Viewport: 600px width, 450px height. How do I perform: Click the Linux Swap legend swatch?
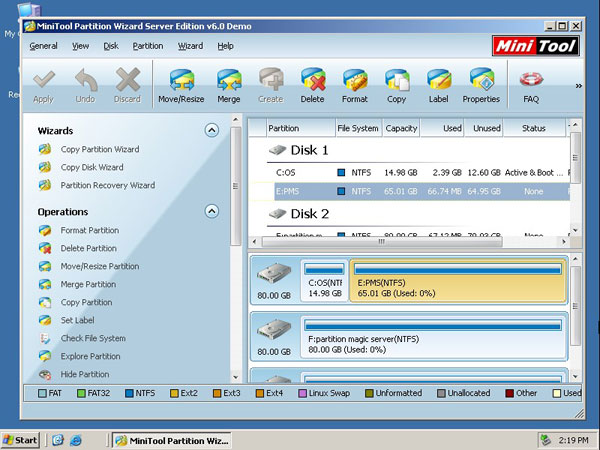coord(302,393)
